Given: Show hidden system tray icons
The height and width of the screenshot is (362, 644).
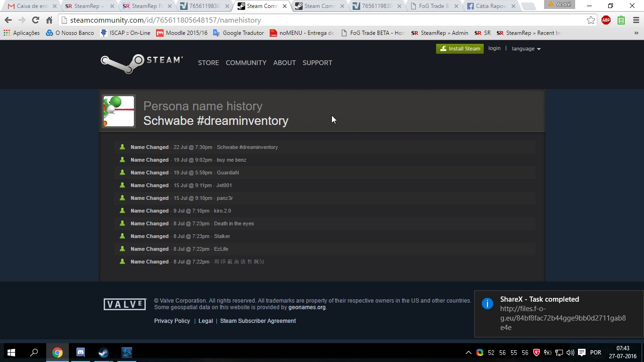Looking at the screenshot, I should [x=468, y=353].
